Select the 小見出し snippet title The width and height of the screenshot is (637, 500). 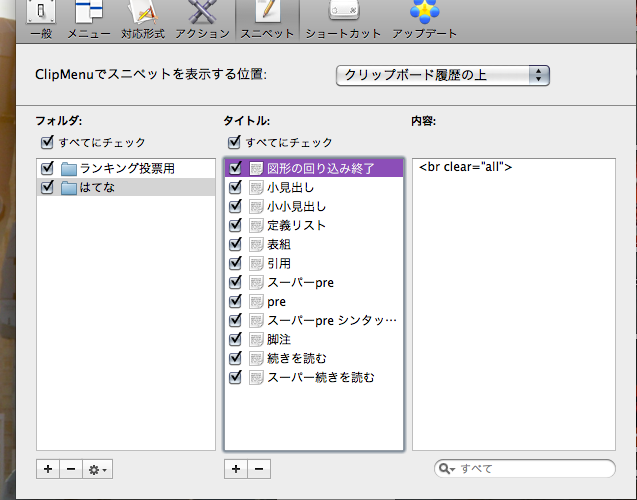click(290, 188)
